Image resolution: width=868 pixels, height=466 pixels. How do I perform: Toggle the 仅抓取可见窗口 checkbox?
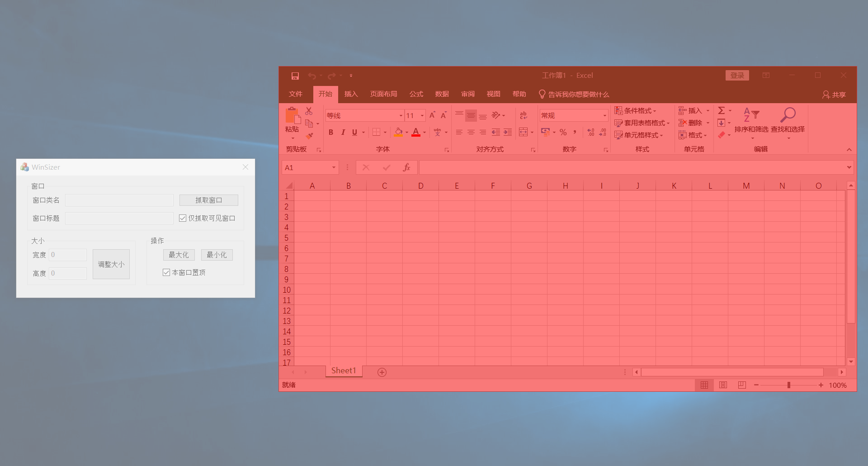coord(183,218)
